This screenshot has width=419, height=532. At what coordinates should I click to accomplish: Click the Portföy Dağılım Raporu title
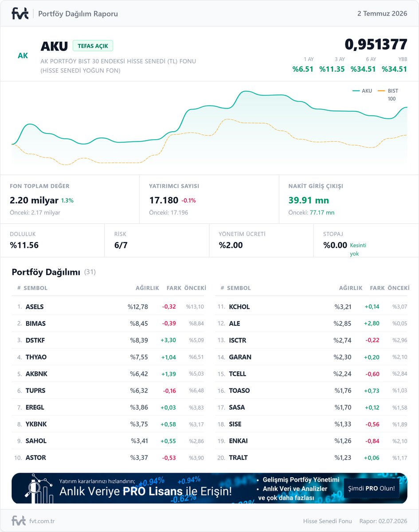click(x=78, y=14)
